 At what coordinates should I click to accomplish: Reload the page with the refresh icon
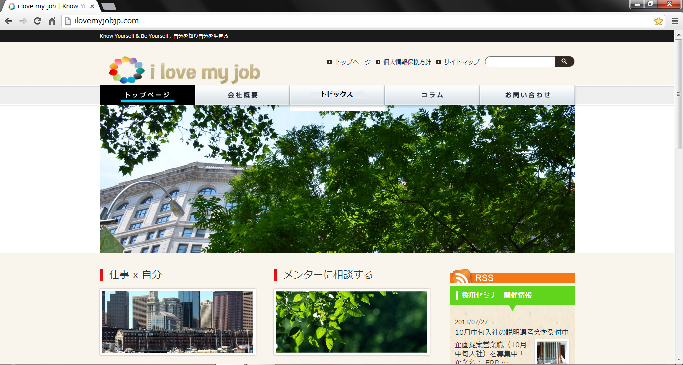pos(37,21)
